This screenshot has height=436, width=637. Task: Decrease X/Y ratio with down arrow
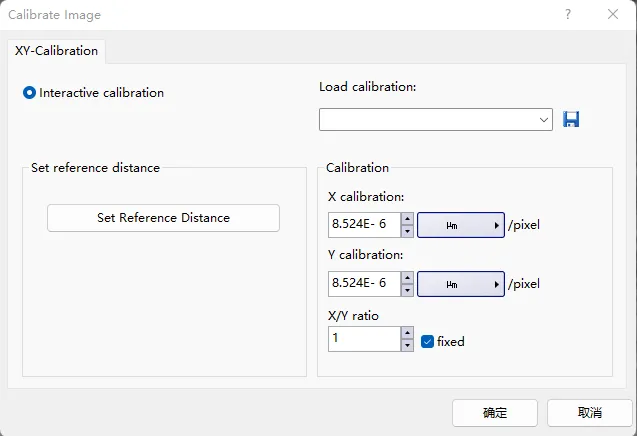pos(407,345)
